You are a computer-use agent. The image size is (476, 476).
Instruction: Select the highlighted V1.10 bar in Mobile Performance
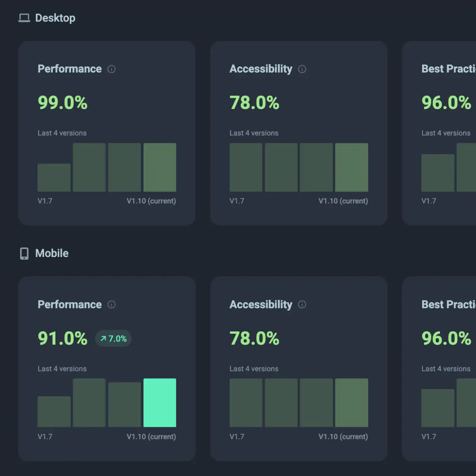[160, 402]
